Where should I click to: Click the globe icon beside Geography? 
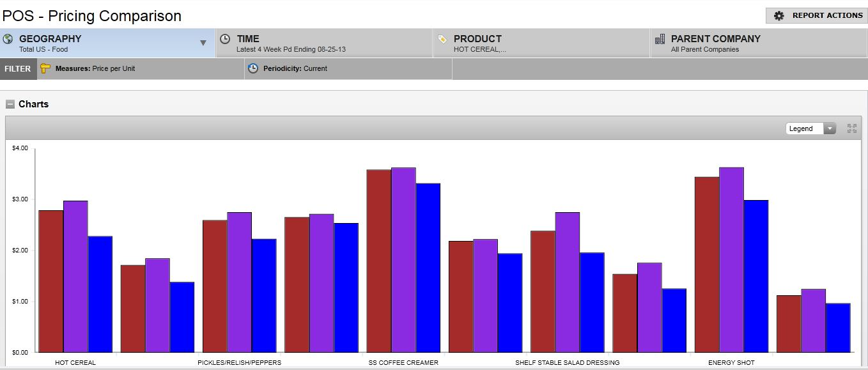[8, 39]
